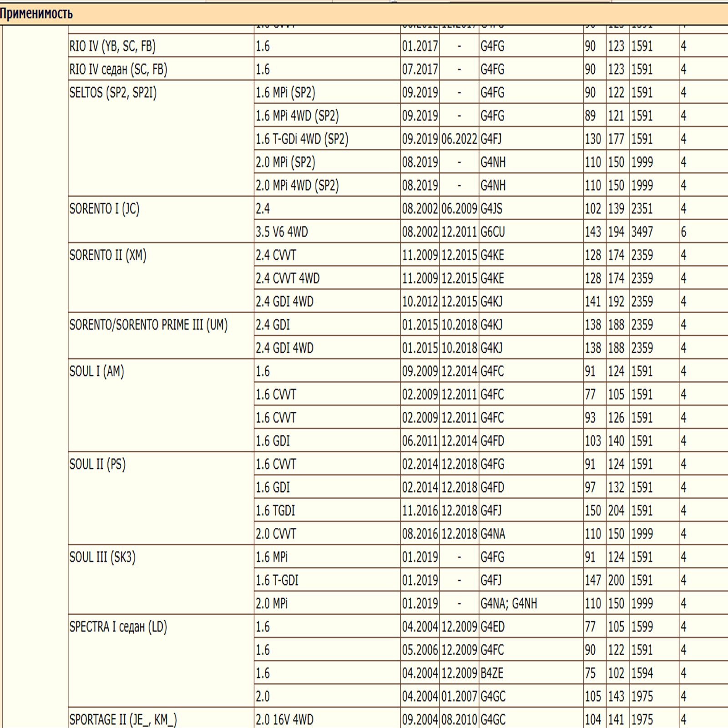This screenshot has height=728, width=728.
Task: Select the SOUL III (SK3) model cell
Action: [102, 557]
